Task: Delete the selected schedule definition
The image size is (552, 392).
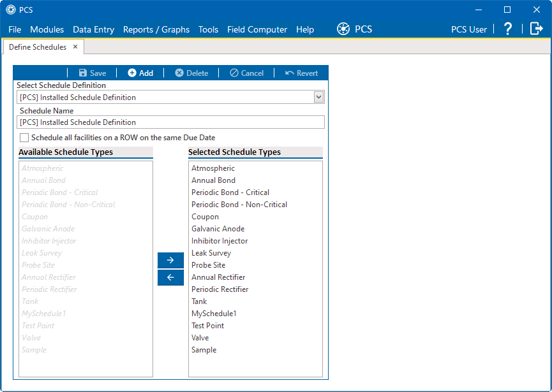Action: pyautogui.click(x=192, y=73)
